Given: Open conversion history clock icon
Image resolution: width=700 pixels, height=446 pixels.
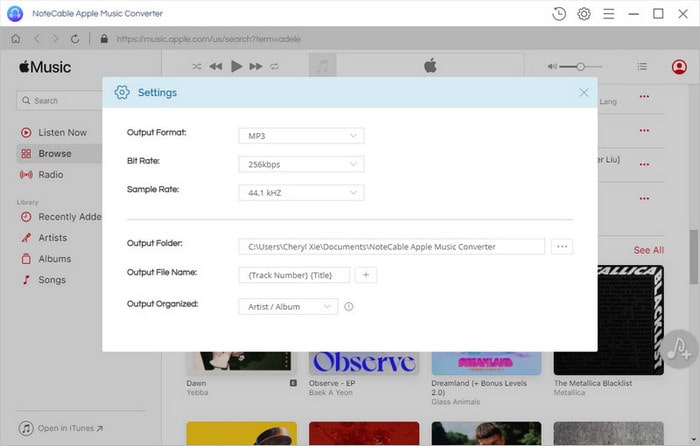Looking at the screenshot, I should 558,14.
